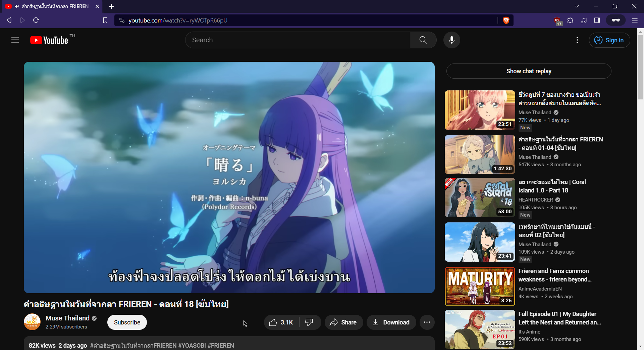Open a new tab with the plus button
Image resolution: width=644 pixels, height=350 pixels.
tap(112, 6)
